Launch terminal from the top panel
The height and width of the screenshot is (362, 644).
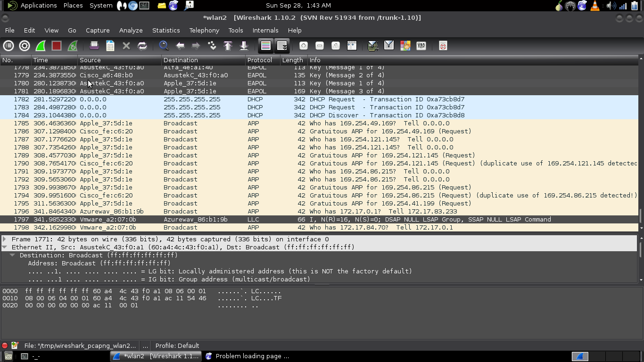coord(145,6)
